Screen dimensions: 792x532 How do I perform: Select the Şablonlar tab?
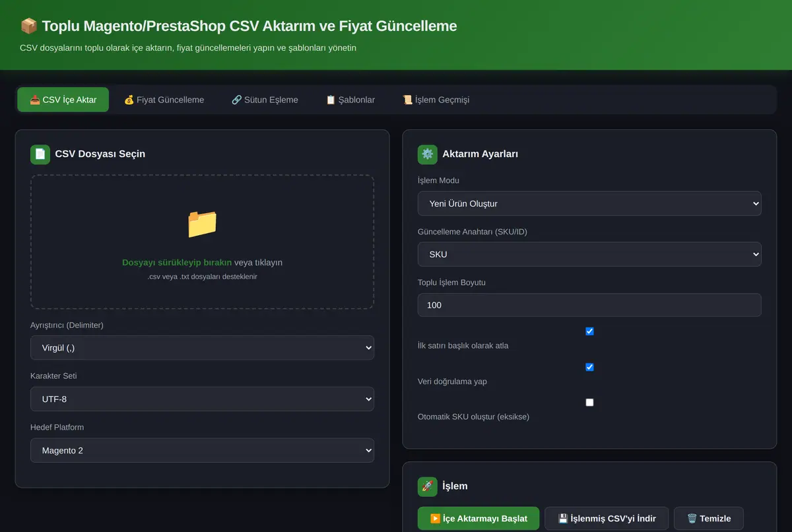point(350,100)
